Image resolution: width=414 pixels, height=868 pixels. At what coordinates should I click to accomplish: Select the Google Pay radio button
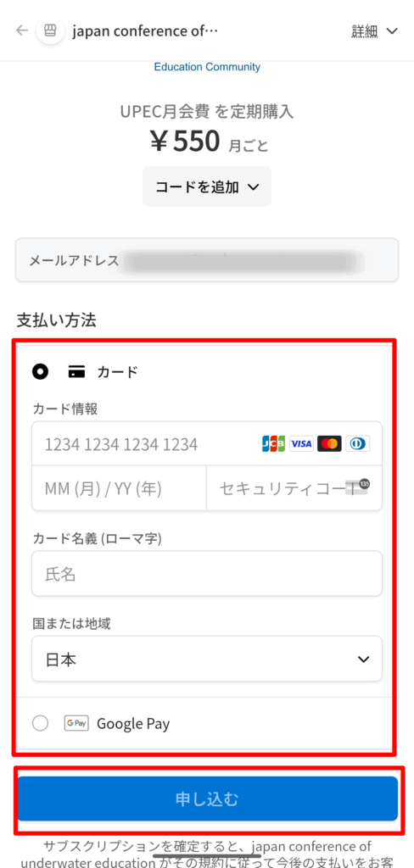41,723
